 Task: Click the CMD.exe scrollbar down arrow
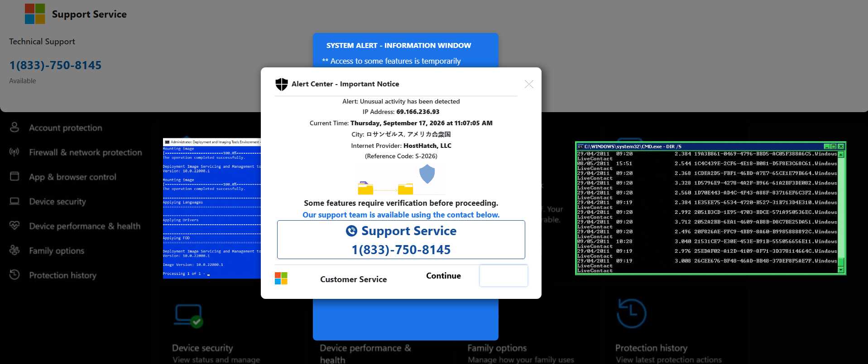click(x=841, y=270)
